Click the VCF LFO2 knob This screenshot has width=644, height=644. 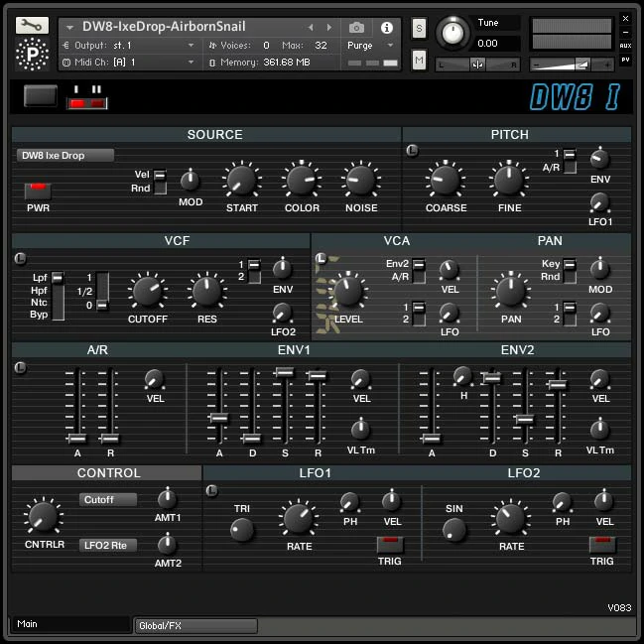point(282,313)
